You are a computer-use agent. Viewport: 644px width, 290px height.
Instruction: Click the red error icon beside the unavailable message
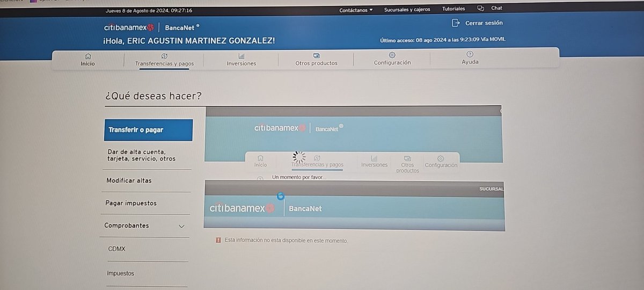[218, 240]
